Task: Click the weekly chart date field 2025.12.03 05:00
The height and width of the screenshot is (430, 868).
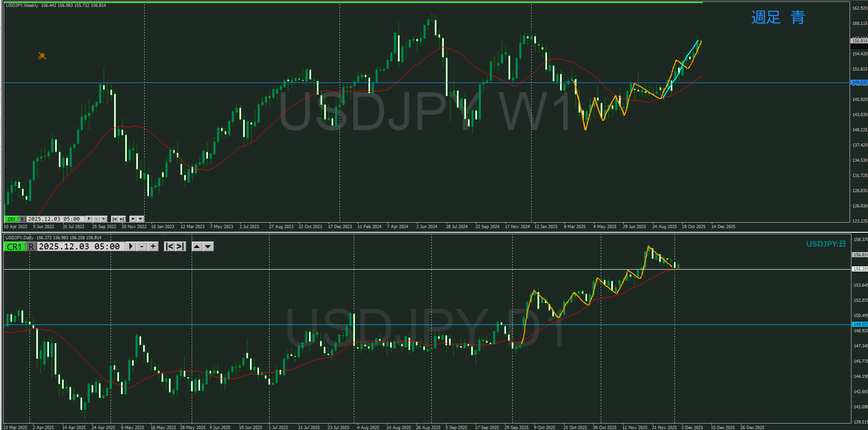Action: coord(54,219)
